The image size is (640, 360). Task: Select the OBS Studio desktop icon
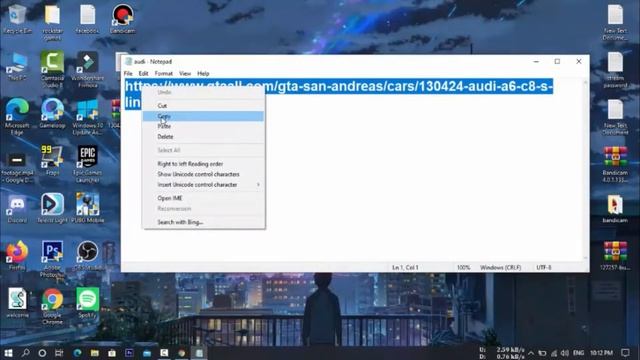point(87,256)
